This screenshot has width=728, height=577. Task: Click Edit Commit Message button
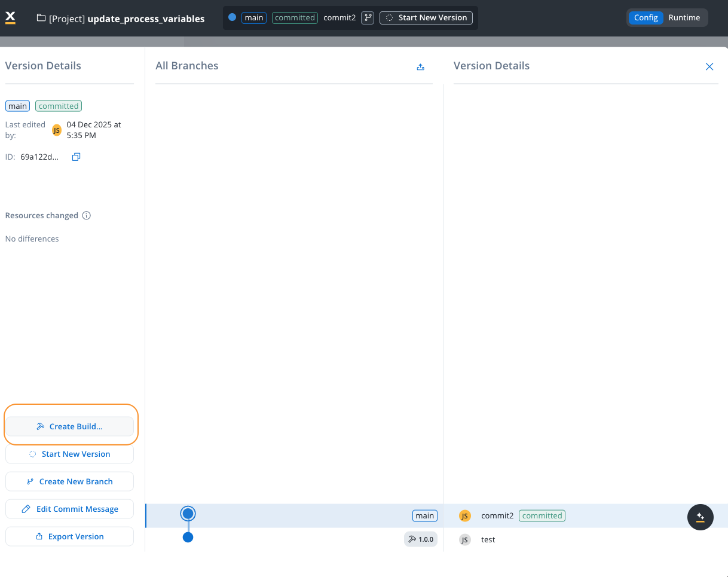coord(69,509)
